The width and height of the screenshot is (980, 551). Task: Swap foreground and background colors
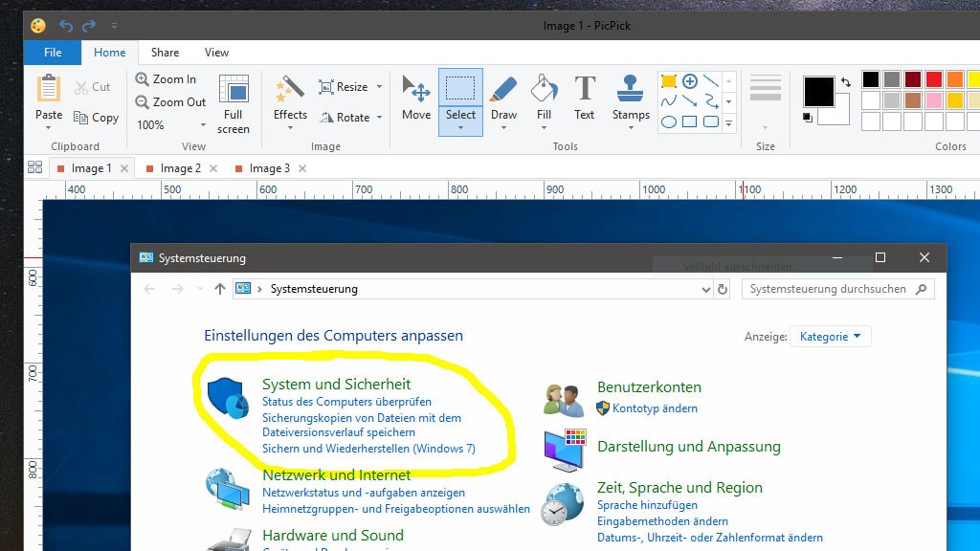tap(845, 83)
